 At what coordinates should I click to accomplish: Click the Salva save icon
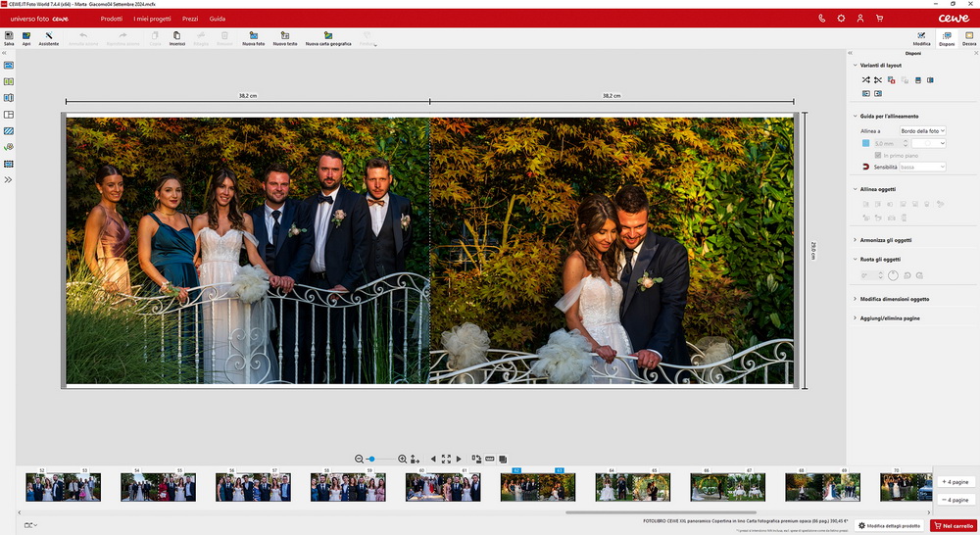pyautogui.click(x=9, y=35)
